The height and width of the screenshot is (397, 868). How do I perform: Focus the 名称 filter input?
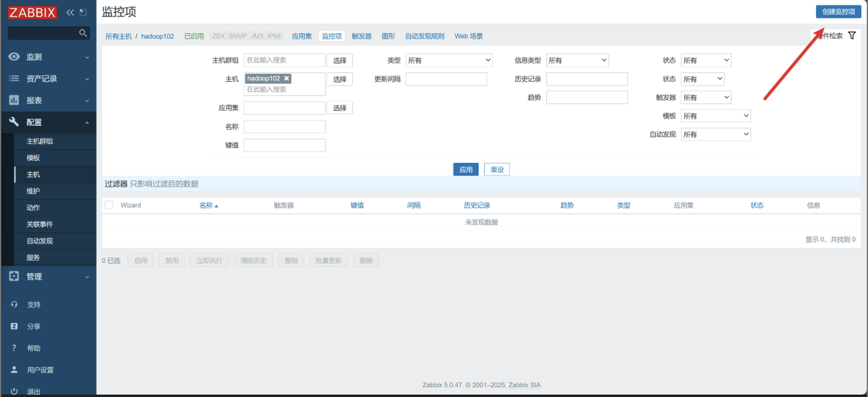285,127
